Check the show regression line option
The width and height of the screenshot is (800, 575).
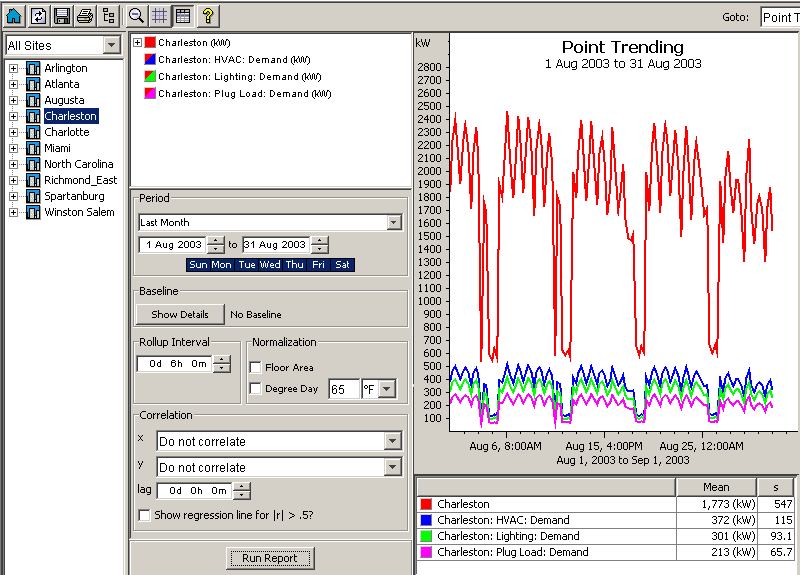[145, 515]
